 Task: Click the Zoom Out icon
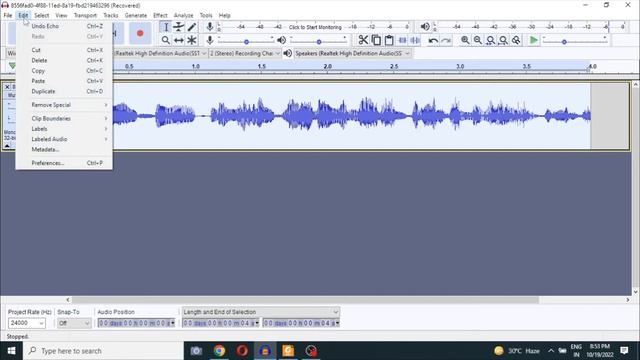[478, 40]
